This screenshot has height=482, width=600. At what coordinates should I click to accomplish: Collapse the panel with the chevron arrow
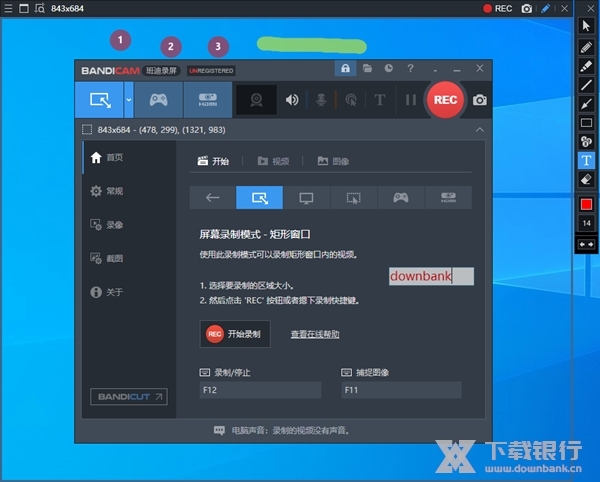(479, 130)
